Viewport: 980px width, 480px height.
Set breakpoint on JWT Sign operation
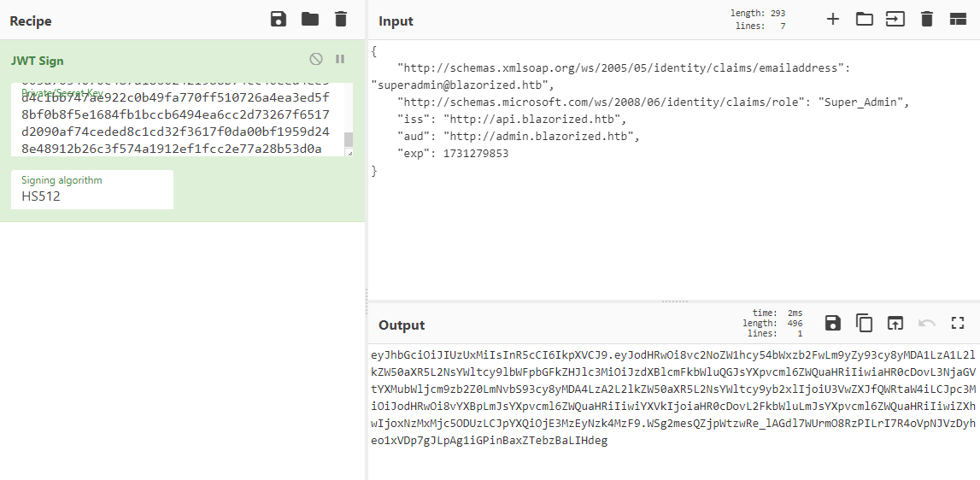tap(340, 59)
